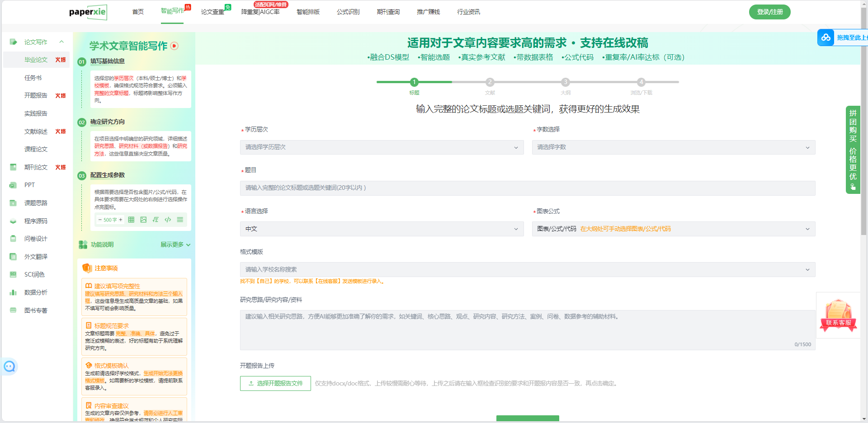The height and width of the screenshot is (423, 868).
Task: Click into the 题目 title input field
Action: click(x=527, y=188)
